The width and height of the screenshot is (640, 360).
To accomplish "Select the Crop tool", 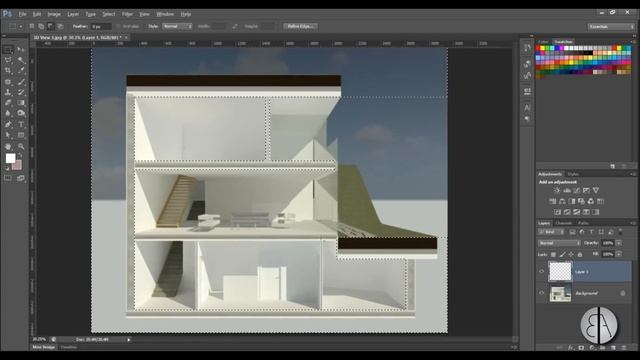I will click(x=8, y=71).
